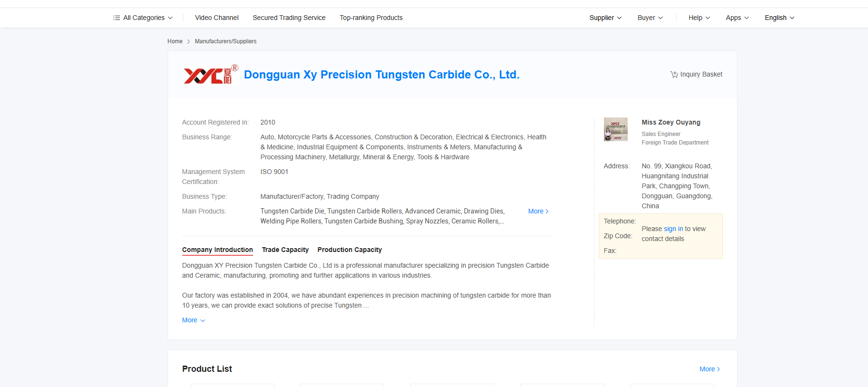
Task: Open Video Channel in top navigation
Action: tap(217, 18)
